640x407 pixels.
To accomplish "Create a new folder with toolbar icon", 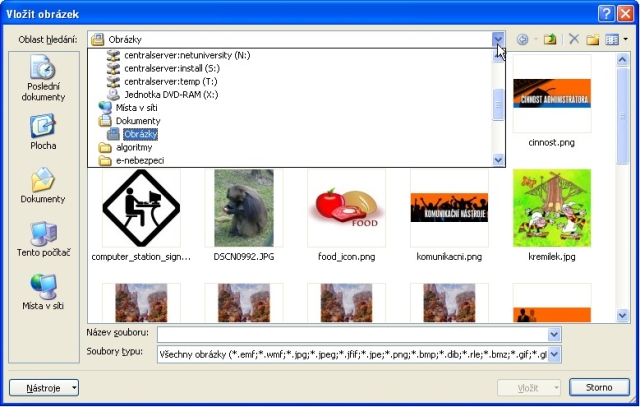I will pos(593,39).
